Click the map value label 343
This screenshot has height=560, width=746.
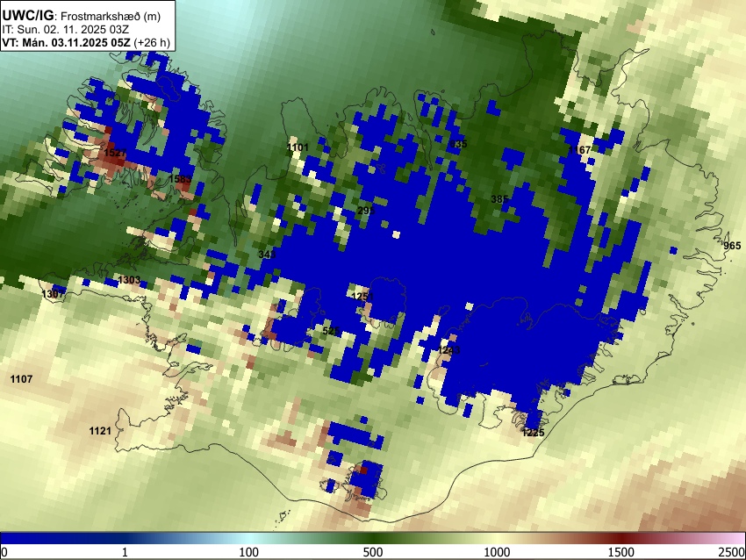point(267,255)
